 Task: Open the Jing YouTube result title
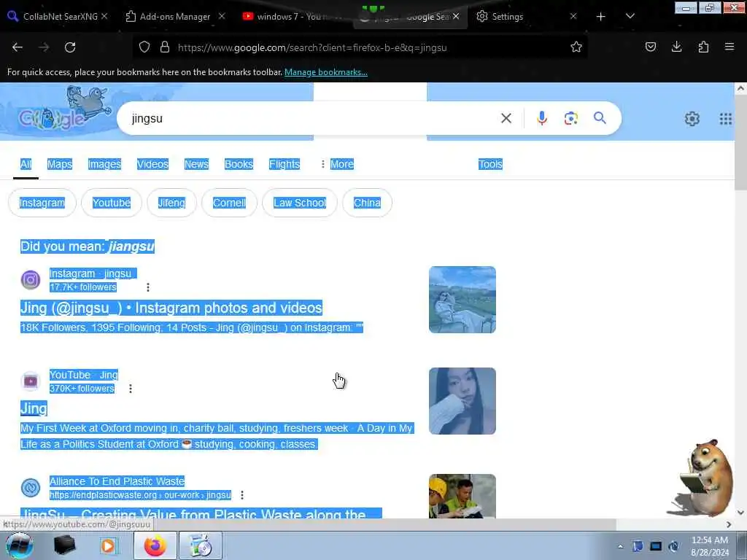click(x=34, y=408)
